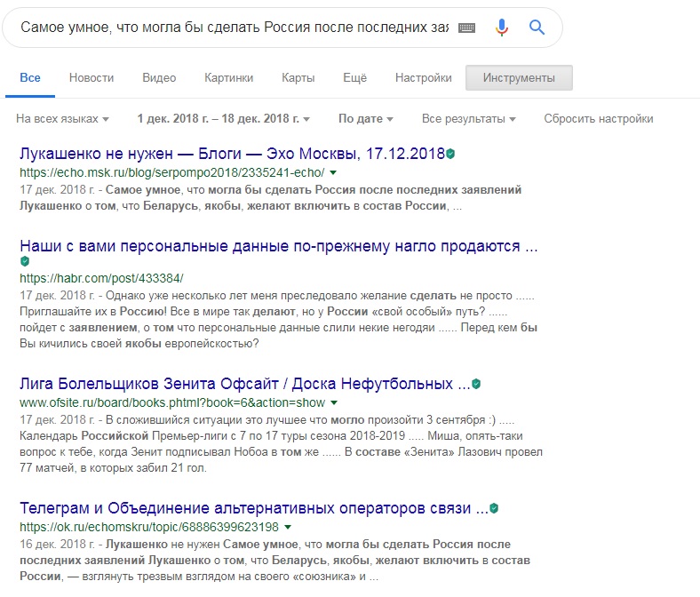Click green shield badge above habr.com URL

(25, 261)
